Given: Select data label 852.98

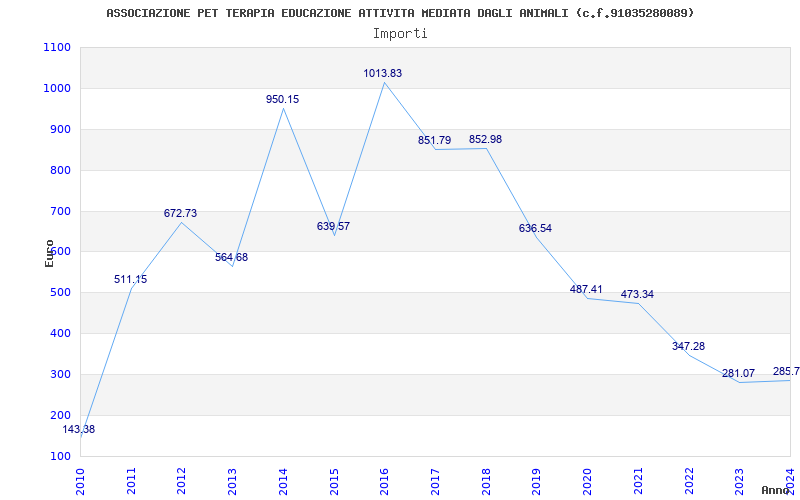Looking at the screenshot, I should click(x=485, y=139).
